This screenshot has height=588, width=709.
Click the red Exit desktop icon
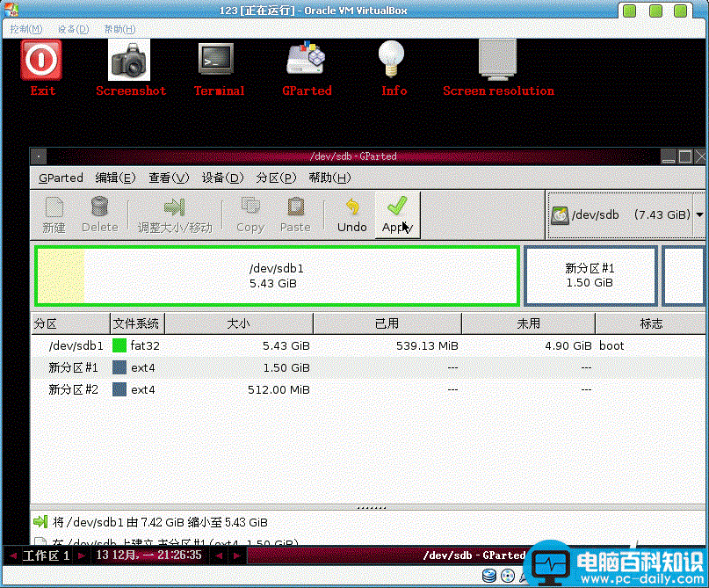tap(42, 61)
